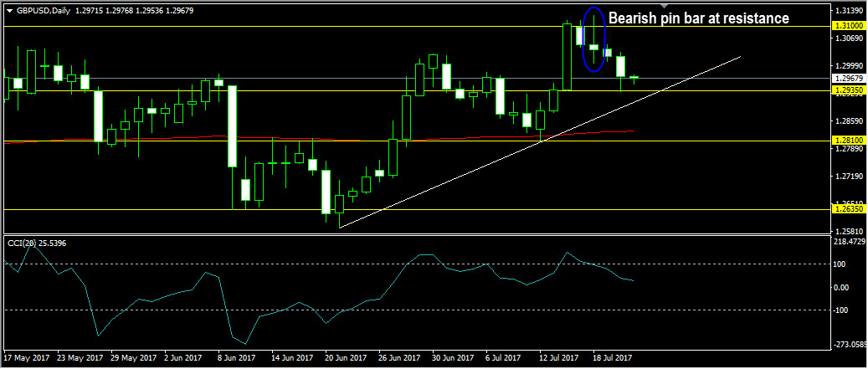Click the 18 Jul 2017 date label
The width and height of the screenshot is (868, 369).
coord(613,357)
